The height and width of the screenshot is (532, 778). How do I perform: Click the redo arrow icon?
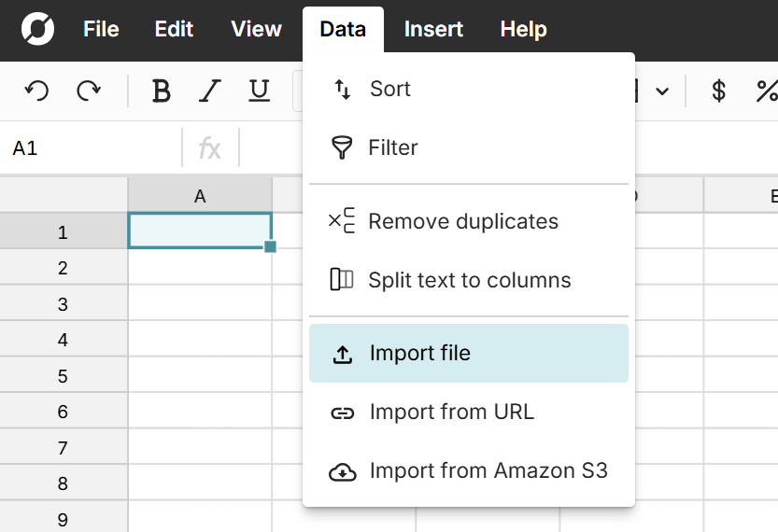pyautogui.click(x=89, y=91)
